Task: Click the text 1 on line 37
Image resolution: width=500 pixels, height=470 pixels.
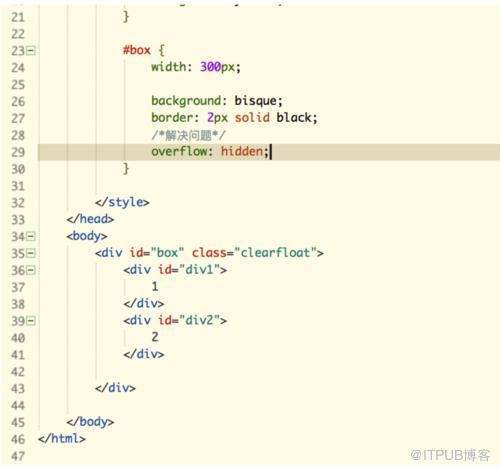Action: point(155,287)
